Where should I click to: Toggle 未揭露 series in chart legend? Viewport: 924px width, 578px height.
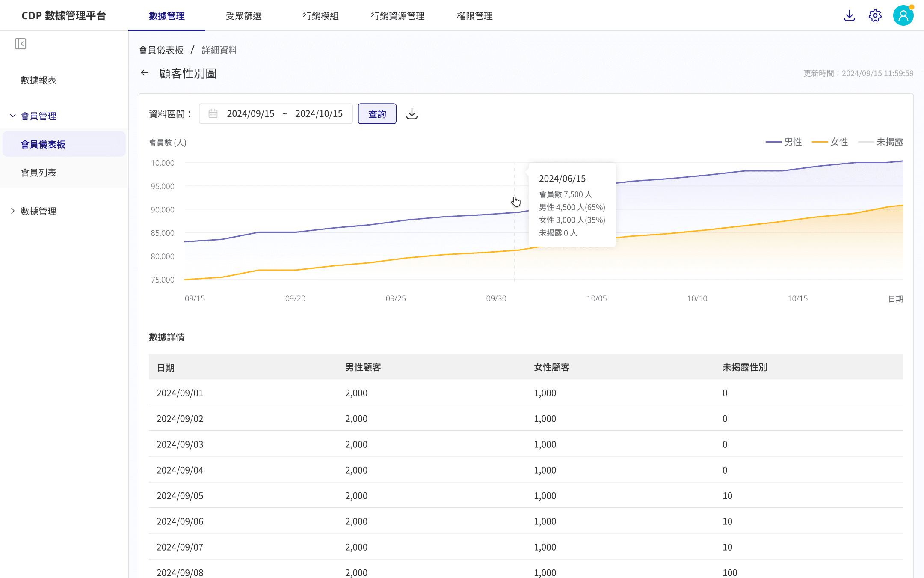coord(881,142)
